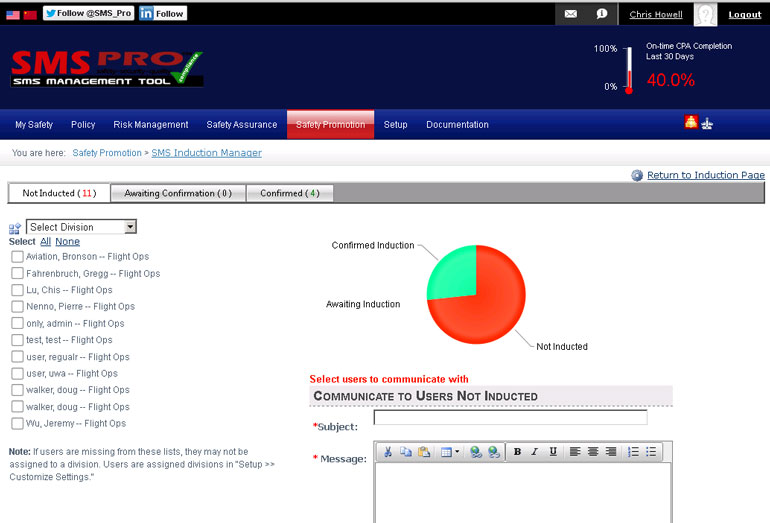This screenshot has width=770, height=523.
Task: Check the user, uwa checkbox
Action: 17,373
